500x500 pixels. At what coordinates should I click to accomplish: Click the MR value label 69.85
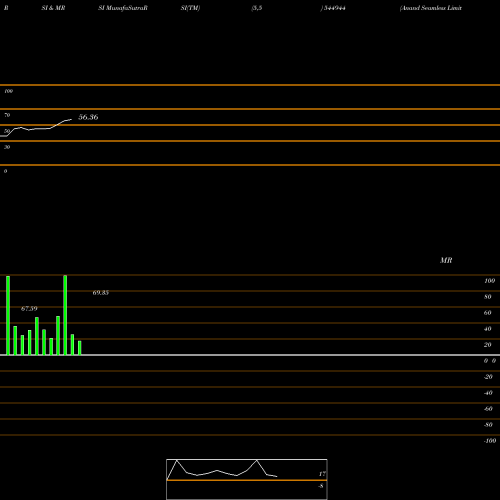pos(101,293)
